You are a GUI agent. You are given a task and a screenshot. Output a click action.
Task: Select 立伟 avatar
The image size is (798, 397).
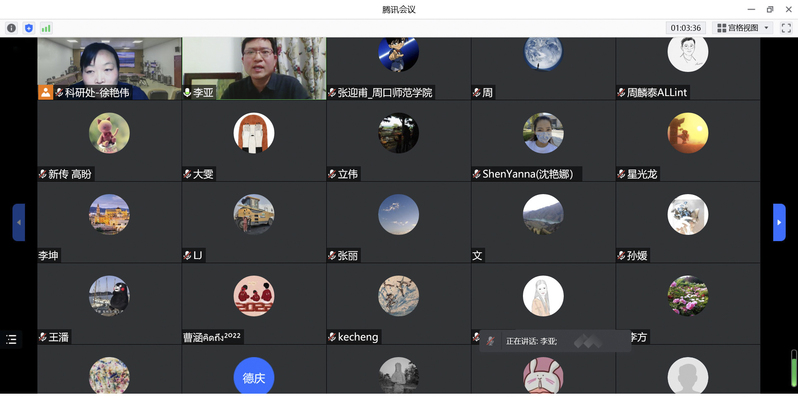tap(398, 133)
